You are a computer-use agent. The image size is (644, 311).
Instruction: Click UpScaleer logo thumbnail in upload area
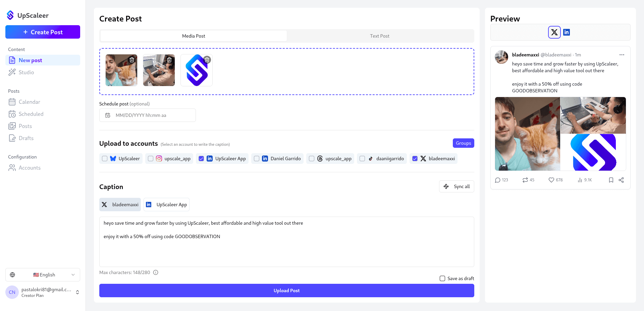197,70
